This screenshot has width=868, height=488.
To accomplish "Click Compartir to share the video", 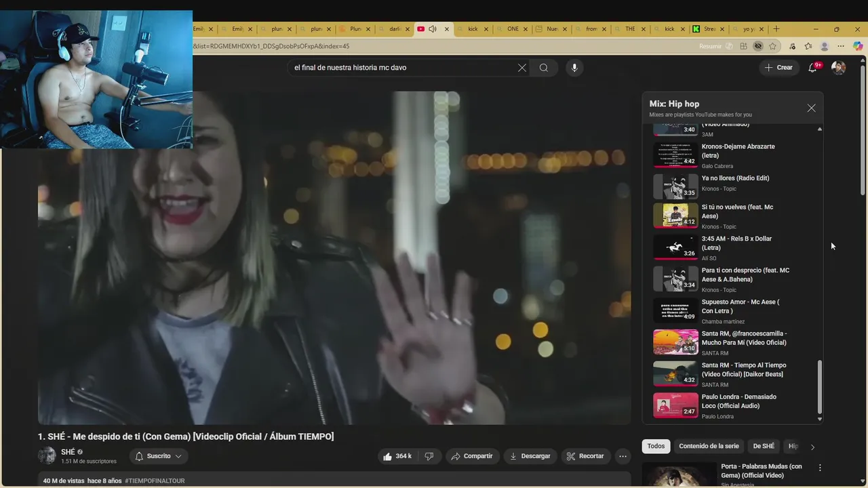I will click(472, 456).
